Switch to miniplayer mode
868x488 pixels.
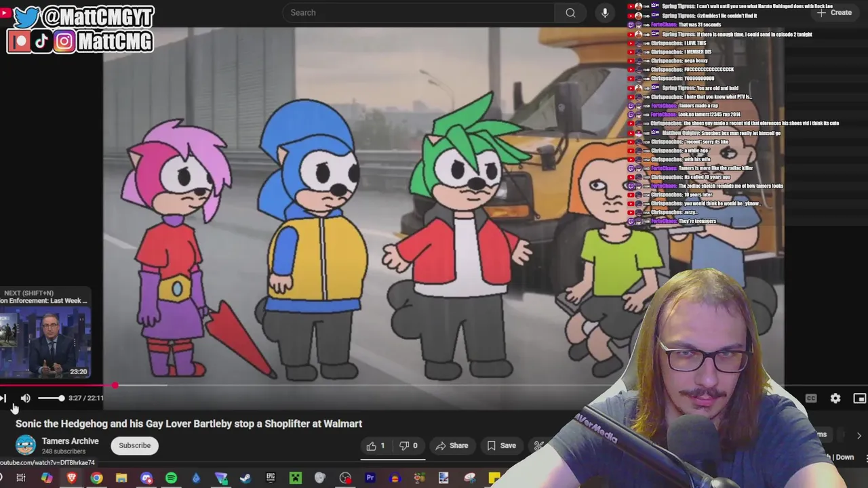[859, 399]
